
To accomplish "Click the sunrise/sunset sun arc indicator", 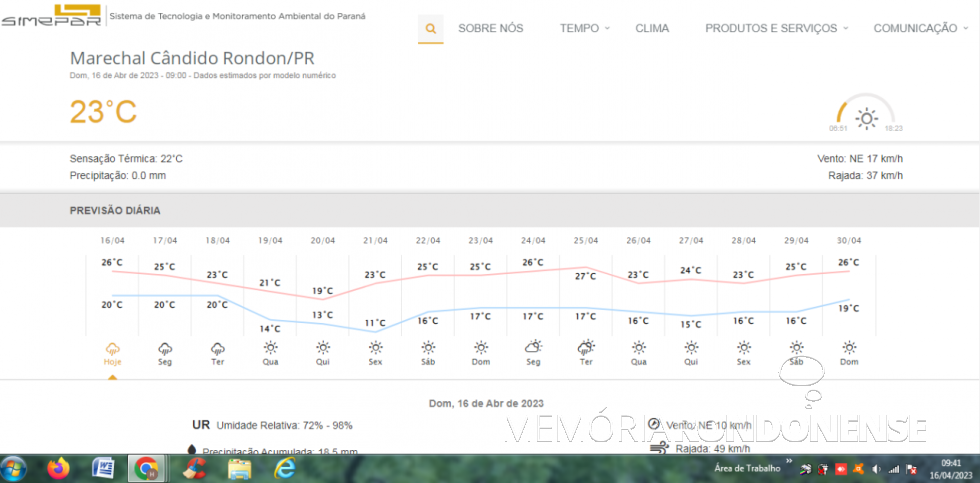I will pos(866,117).
